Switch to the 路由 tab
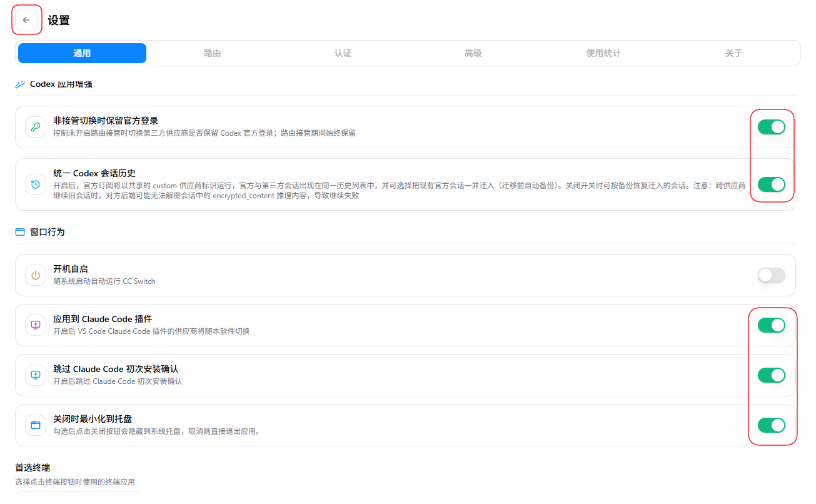 (x=213, y=53)
